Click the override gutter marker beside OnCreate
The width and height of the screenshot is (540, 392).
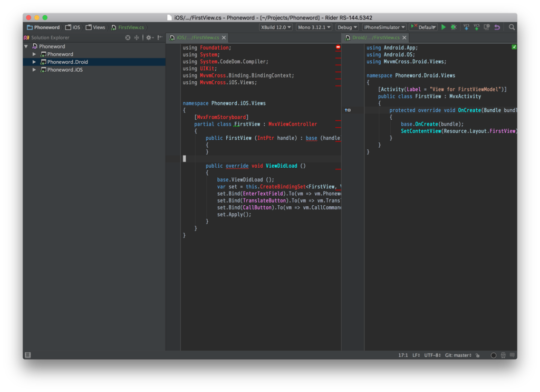[x=348, y=110]
